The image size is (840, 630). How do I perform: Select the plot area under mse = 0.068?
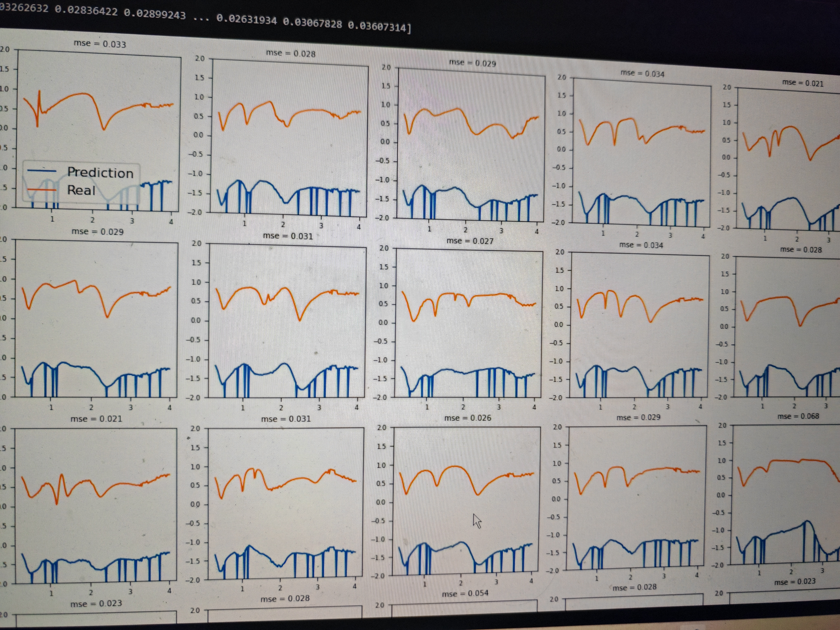coord(786,494)
